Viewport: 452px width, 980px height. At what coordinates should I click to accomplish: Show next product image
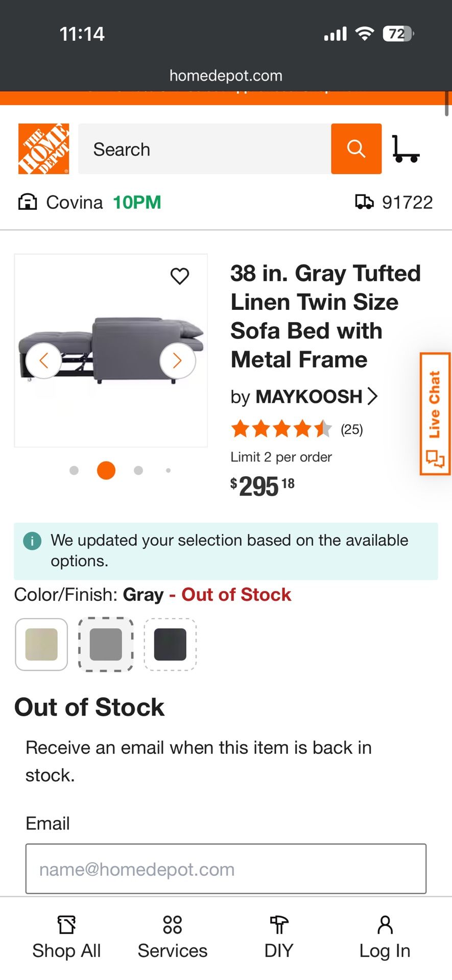click(177, 361)
